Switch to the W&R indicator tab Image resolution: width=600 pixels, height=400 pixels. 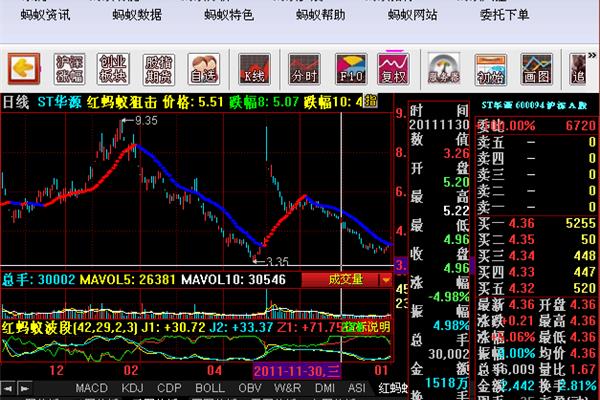(287, 388)
